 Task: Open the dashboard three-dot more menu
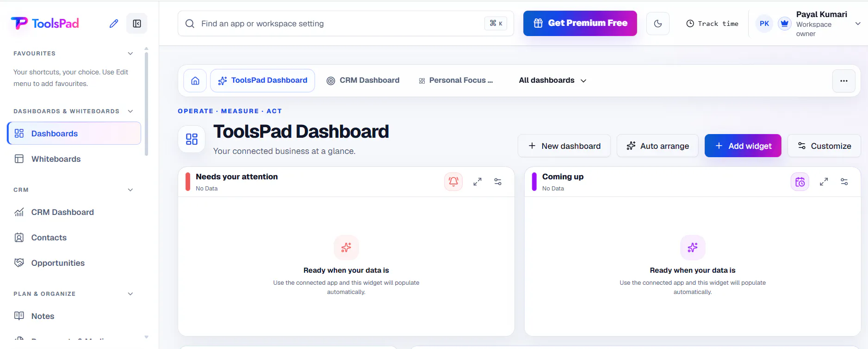[x=844, y=81]
